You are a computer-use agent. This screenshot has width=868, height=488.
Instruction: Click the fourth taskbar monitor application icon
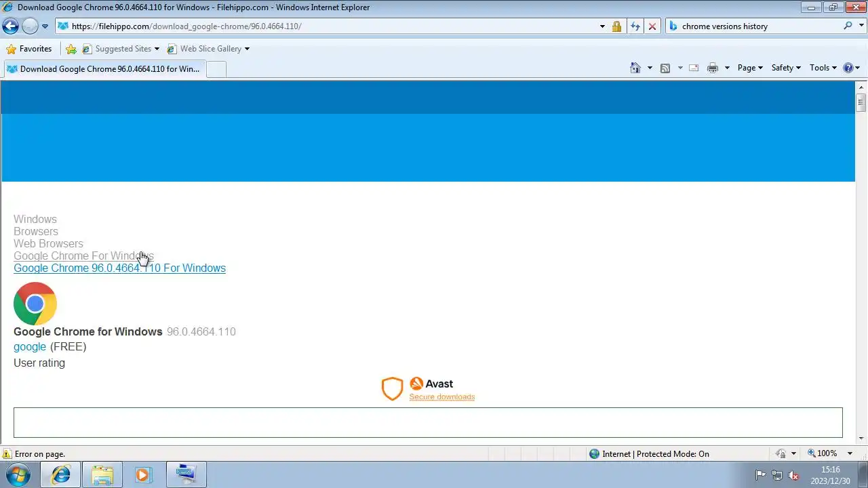tap(186, 474)
